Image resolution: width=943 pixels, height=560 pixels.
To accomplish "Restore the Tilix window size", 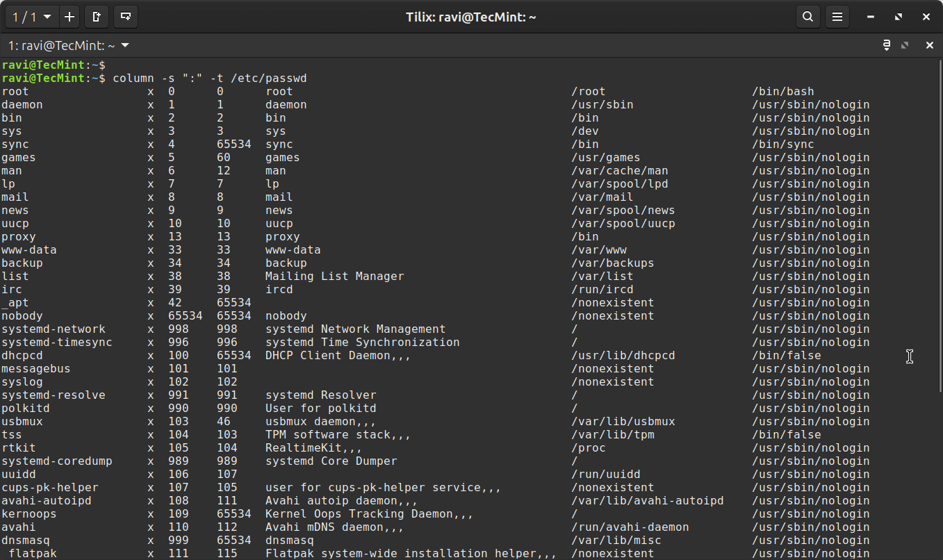I will coord(898,16).
